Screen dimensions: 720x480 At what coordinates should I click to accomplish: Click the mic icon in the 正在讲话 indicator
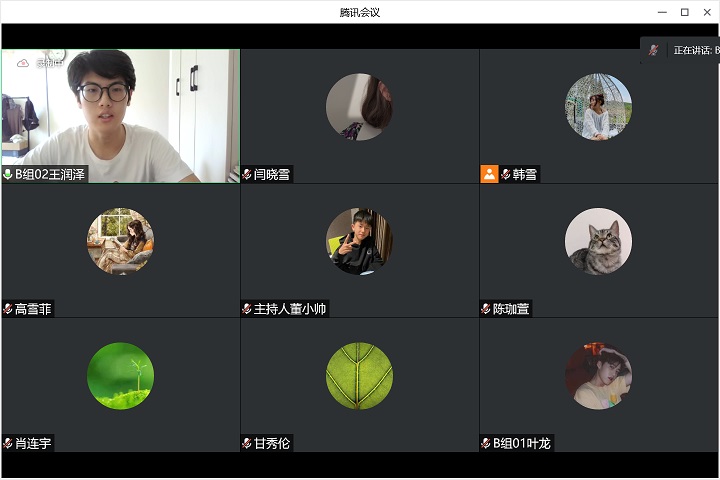[654, 50]
